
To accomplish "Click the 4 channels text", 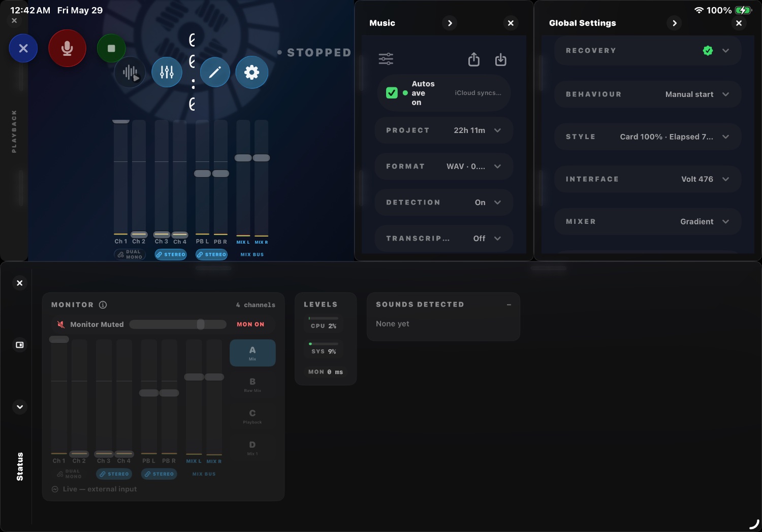I will coord(256,305).
